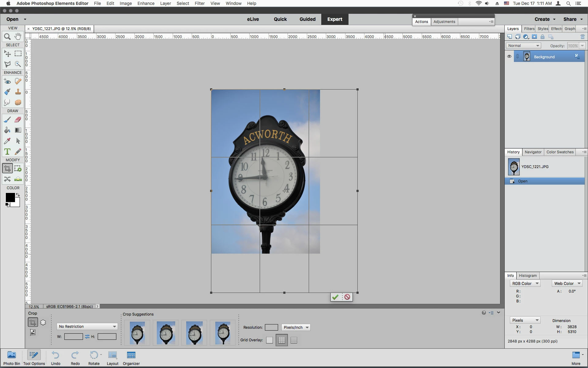Expand the Normal blend mode dropdown
Image resolution: width=588 pixels, height=368 pixels.
click(x=523, y=46)
